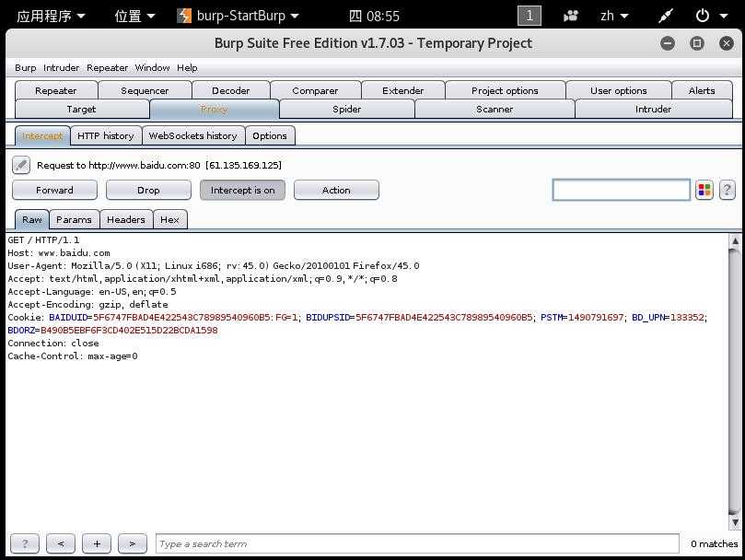The height and width of the screenshot is (560, 745).
Task: Click the help question mark beside comment field
Action: point(727,190)
